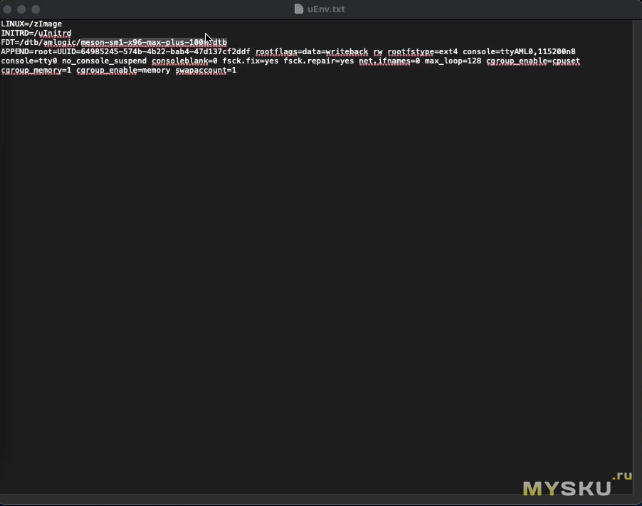This screenshot has height=506, width=642.
Task: Place cursor on the uInitrd word
Action: point(54,33)
